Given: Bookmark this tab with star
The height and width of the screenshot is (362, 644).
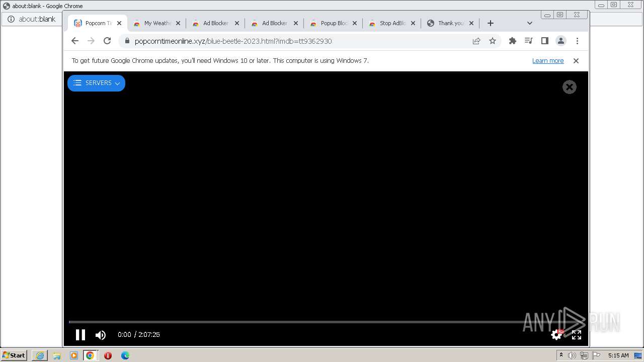Looking at the screenshot, I should pos(493,41).
